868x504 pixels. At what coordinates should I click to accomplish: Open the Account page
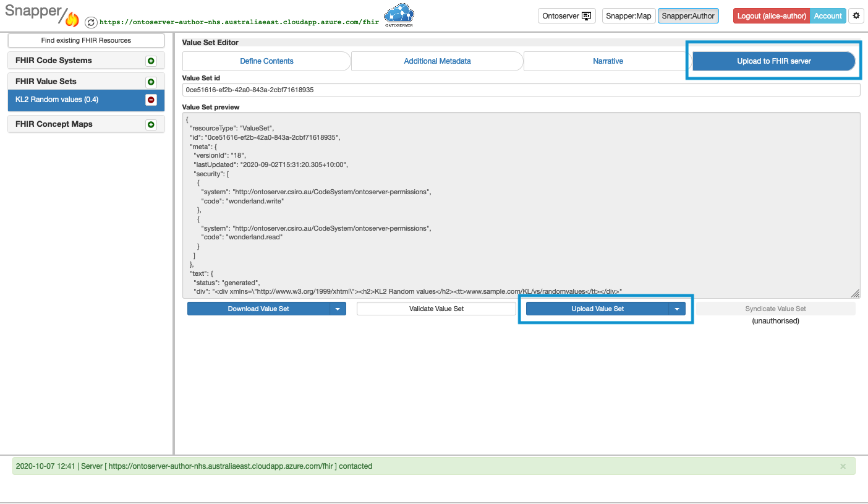pyautogui.click(x=828, y=16)
